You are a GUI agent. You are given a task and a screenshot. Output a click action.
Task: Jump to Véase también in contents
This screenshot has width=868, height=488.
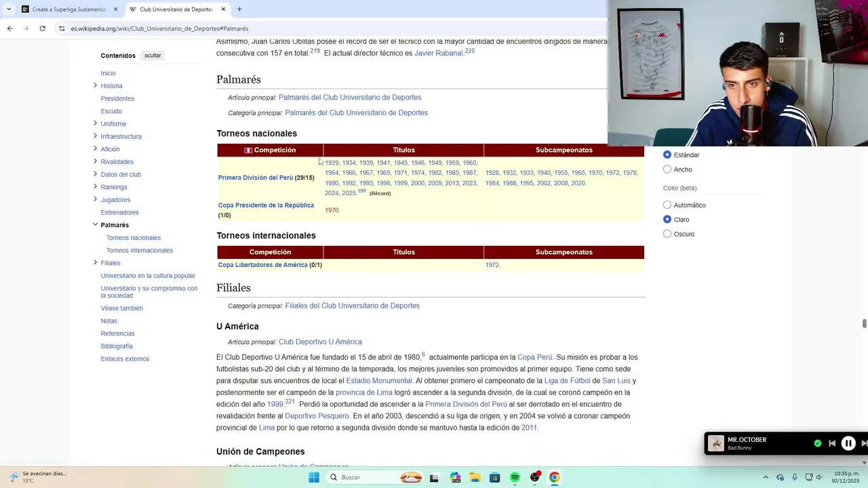[x=121, y=308]
